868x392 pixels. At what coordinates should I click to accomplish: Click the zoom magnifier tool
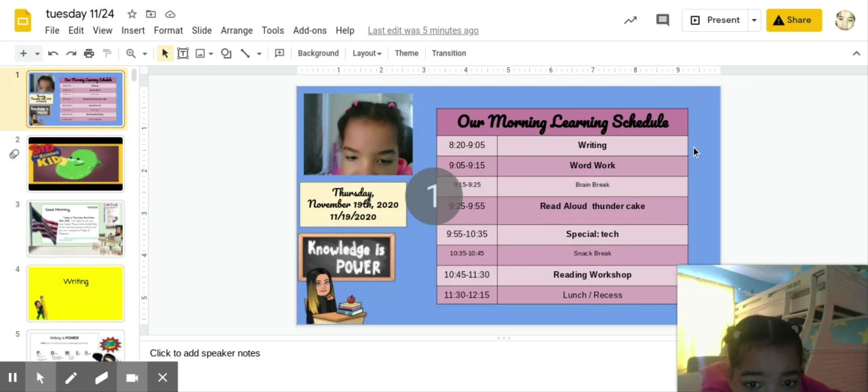pyautogui.click(x=130, y=53)
